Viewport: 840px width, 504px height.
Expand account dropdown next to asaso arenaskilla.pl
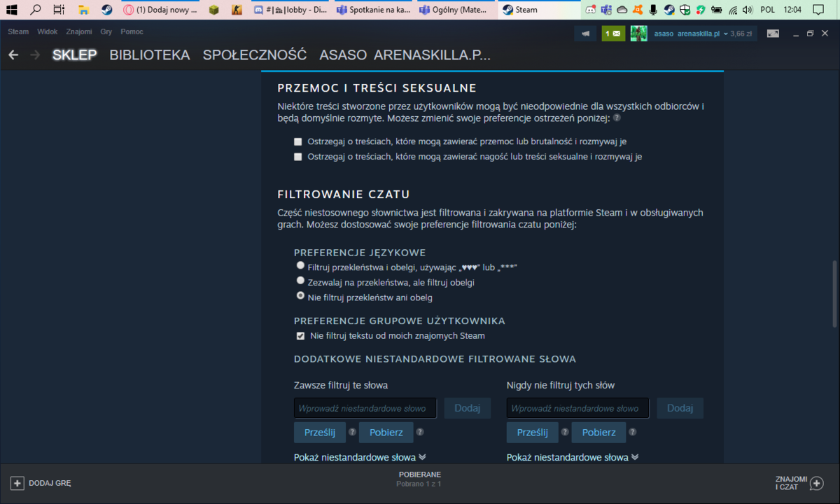[x=725, y=34]
